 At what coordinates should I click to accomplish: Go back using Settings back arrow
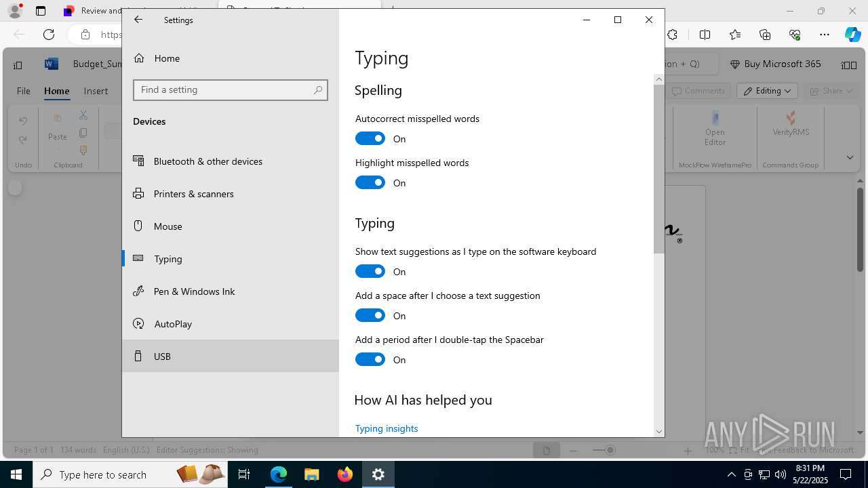[x=138, y=20]
